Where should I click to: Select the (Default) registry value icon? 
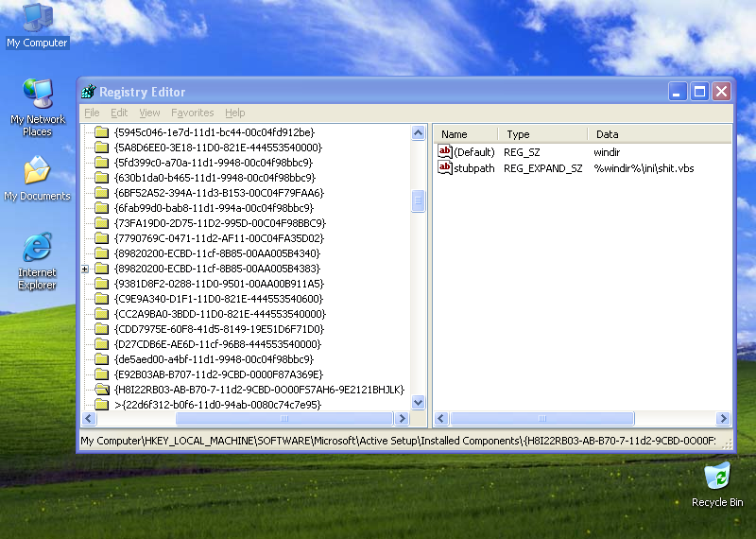445,152
